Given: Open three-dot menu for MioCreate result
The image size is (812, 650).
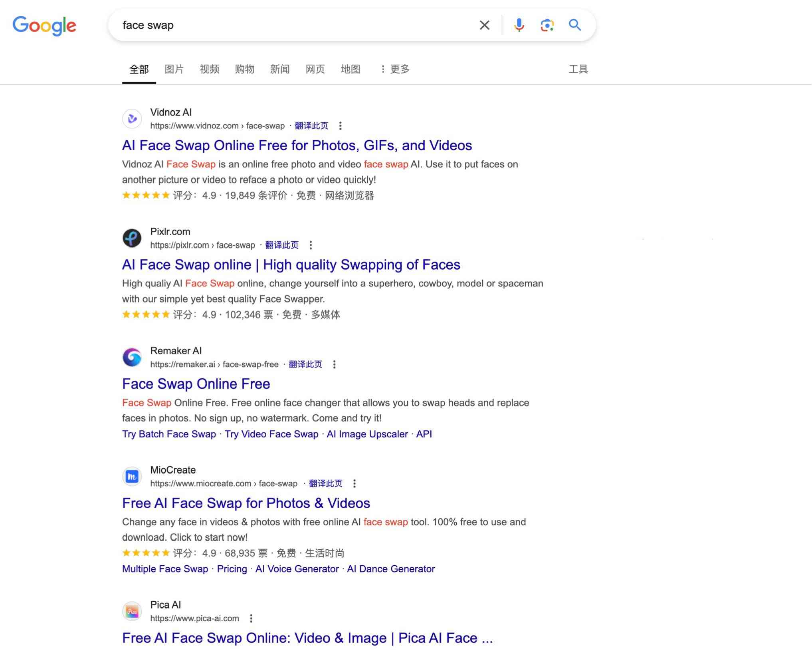Looking at the screenshot, I should [x=354, y=483].
